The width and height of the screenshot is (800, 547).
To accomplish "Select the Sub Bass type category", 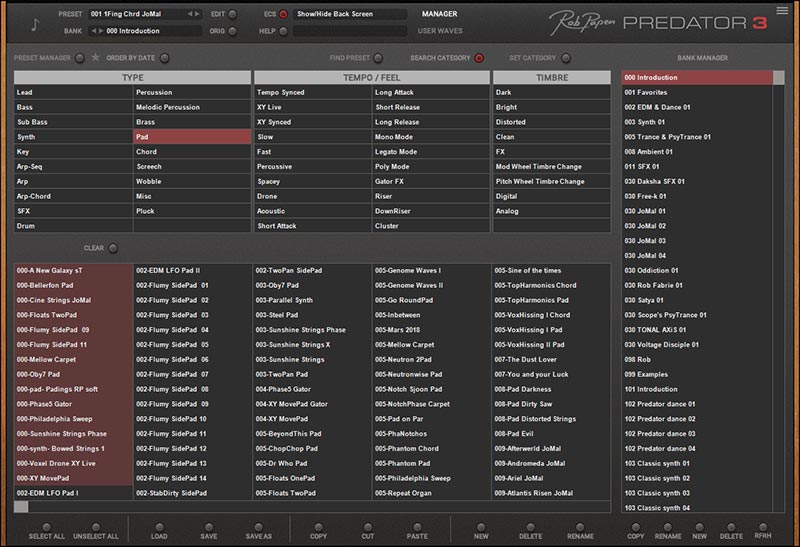I will tap(73, 122).
